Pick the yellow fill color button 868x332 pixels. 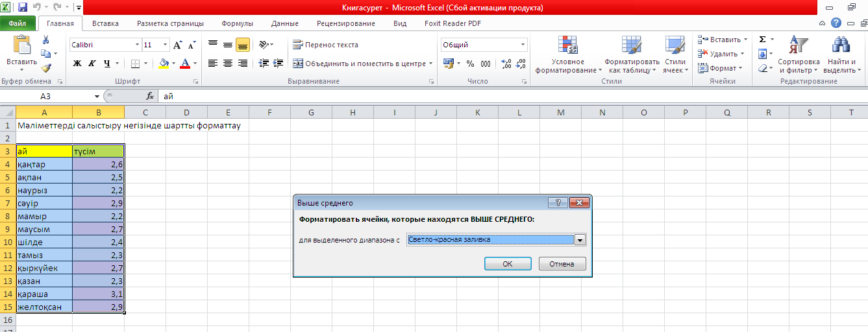[163, 64]
